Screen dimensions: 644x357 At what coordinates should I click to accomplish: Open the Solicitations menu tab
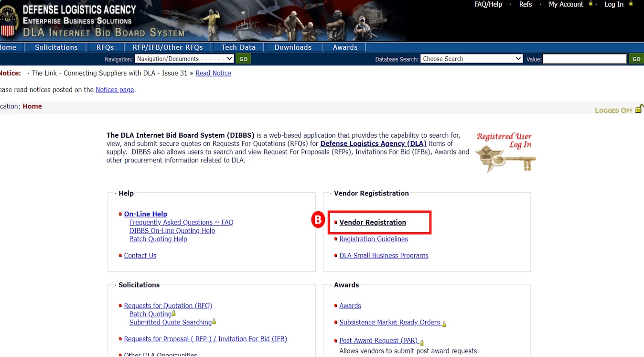click(x=56, y=47)
